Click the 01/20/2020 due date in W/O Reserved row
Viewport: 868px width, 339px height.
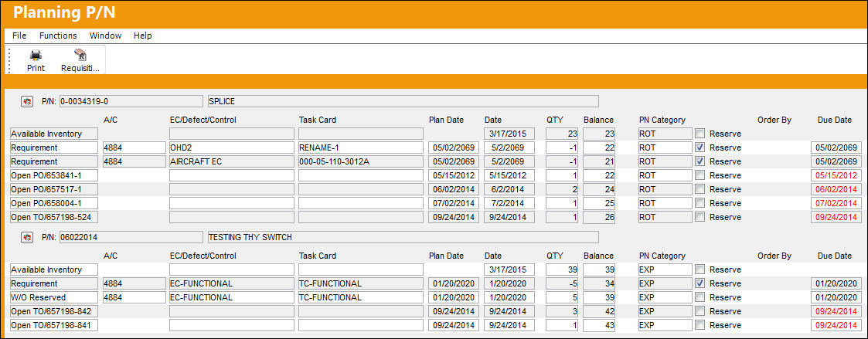[836, 297]
